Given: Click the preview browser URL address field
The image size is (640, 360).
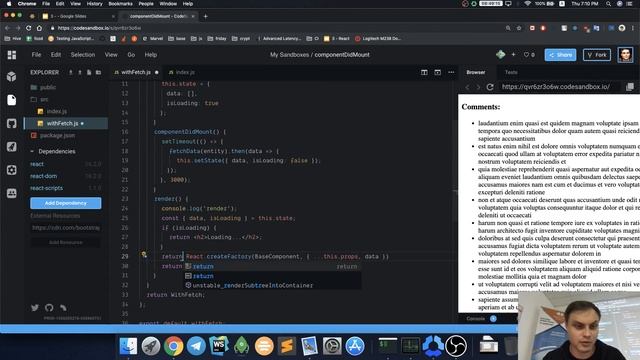Looking at the screenshot, I should point(560,87).
